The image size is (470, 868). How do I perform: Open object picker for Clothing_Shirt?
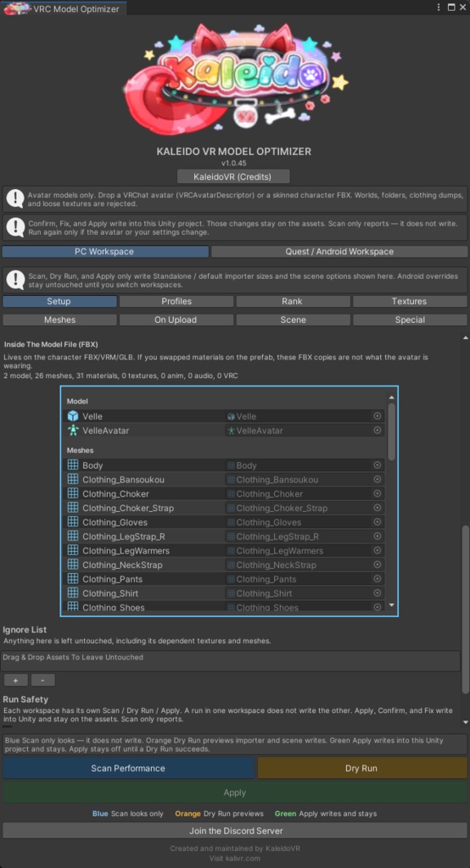point(378,593)
